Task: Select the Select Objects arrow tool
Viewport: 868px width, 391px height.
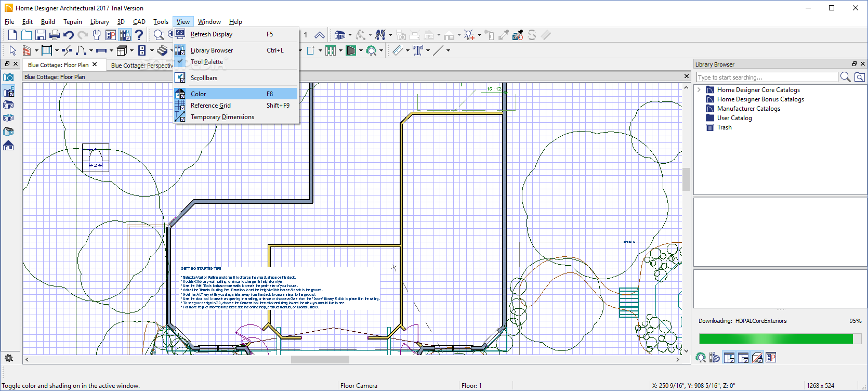Action: tap(12, 50)
